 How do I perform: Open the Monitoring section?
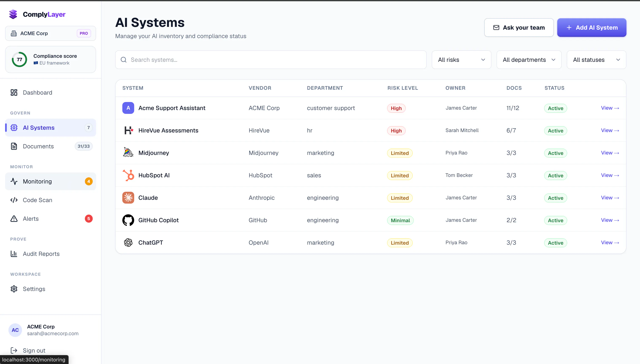tap(51, 181)
